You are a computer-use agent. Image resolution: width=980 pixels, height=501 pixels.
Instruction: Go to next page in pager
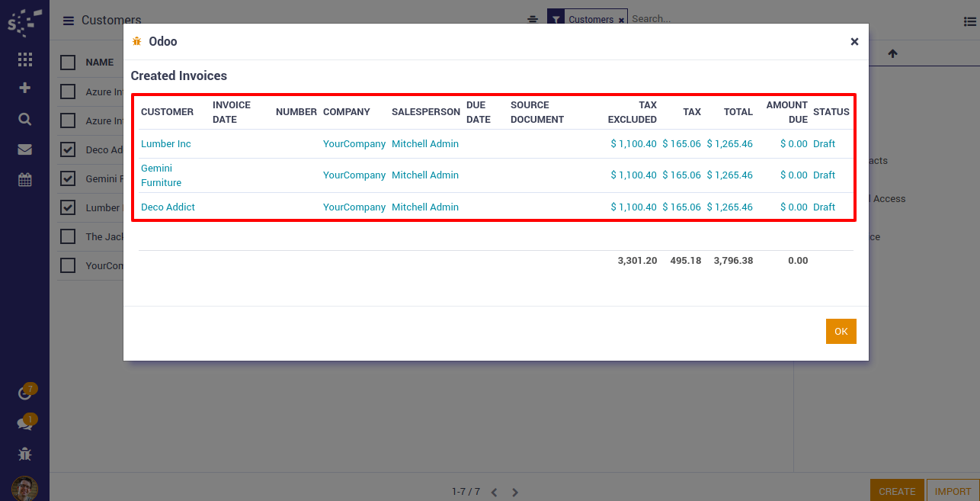pyautogui.click(x=515, y=492)
